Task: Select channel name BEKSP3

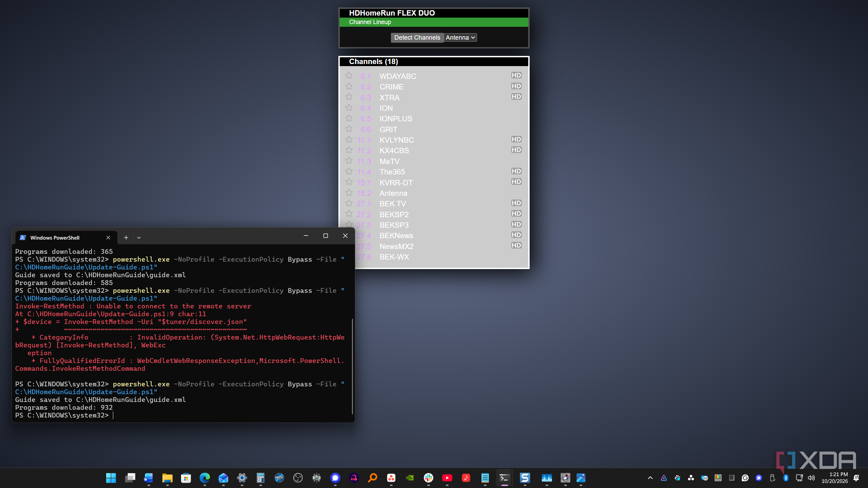Action: point(394,225)
